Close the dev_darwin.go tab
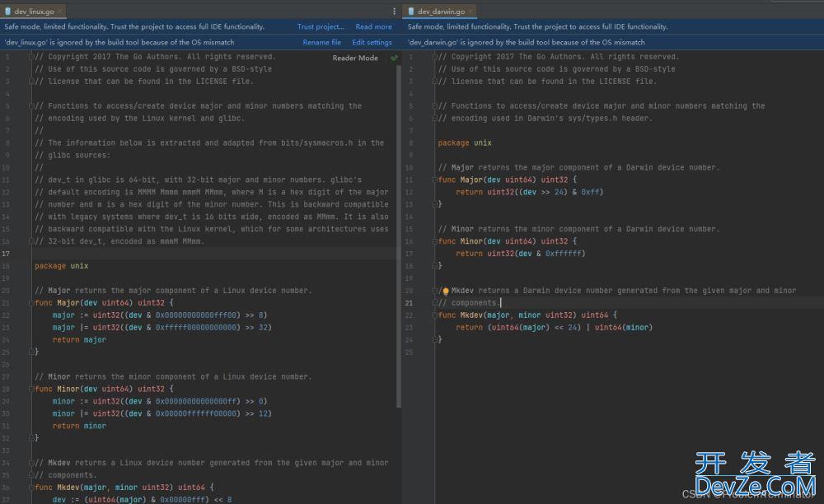Viewport: 824px width, 504px height. (x=471, y=11)
